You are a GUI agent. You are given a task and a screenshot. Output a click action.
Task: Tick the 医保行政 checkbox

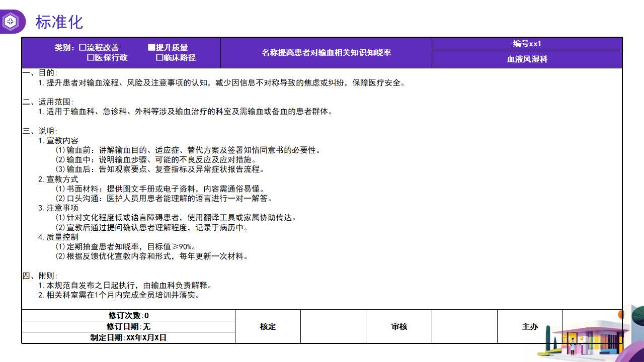(91, 58)
